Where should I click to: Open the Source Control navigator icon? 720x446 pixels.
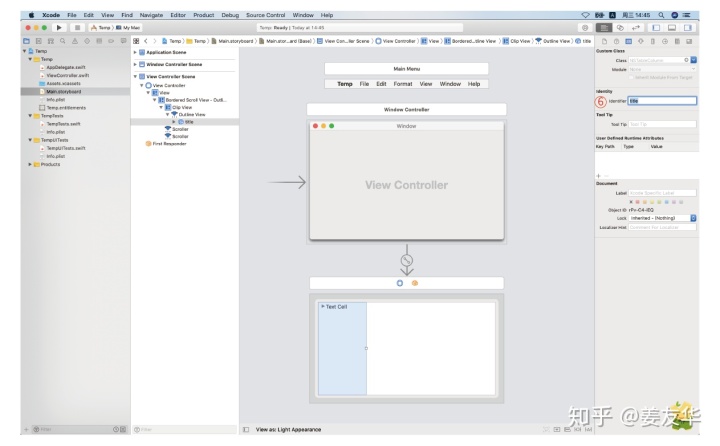click(39, 41)
